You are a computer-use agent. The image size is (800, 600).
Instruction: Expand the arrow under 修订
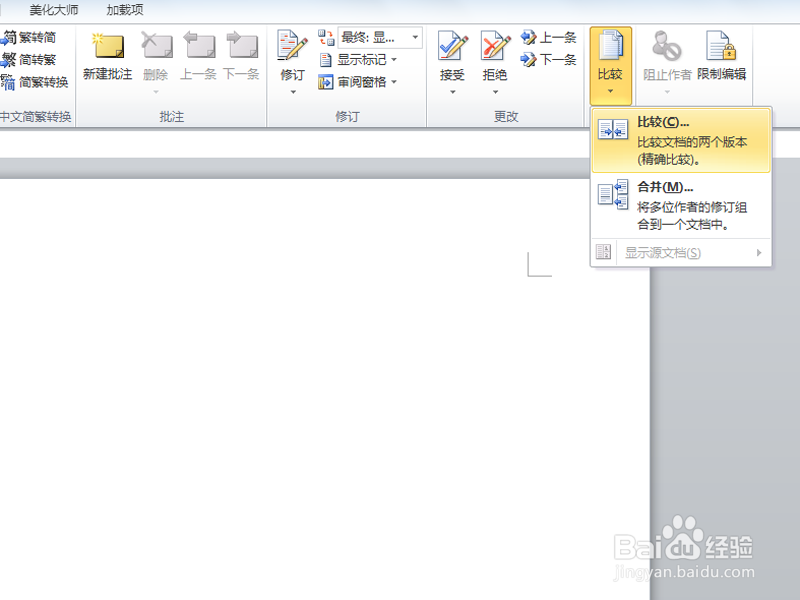click(293, 92)
